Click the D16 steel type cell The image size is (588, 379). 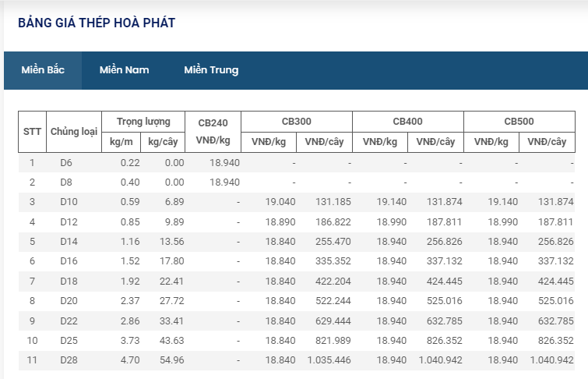pyautogui.click(x=69, y=261)
